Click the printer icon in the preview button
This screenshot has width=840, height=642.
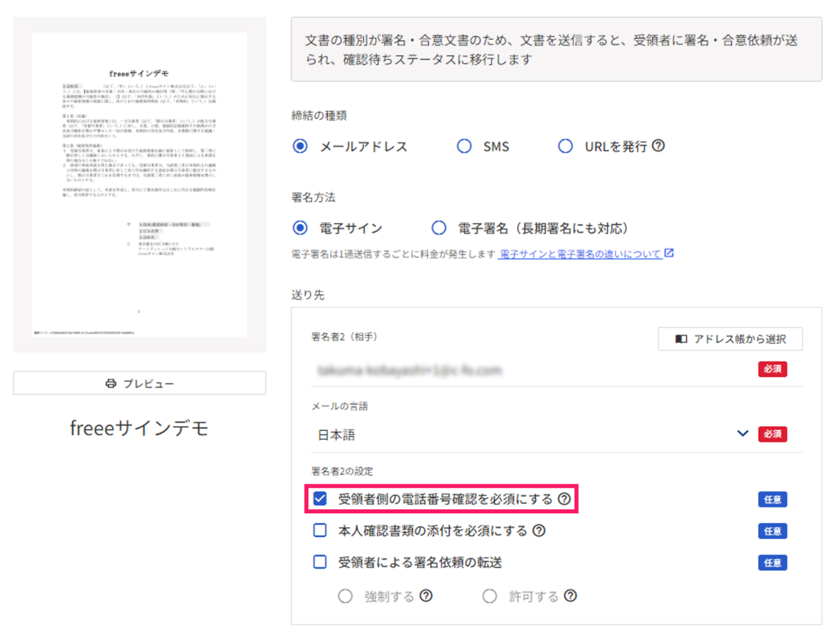tap(111, 383)
